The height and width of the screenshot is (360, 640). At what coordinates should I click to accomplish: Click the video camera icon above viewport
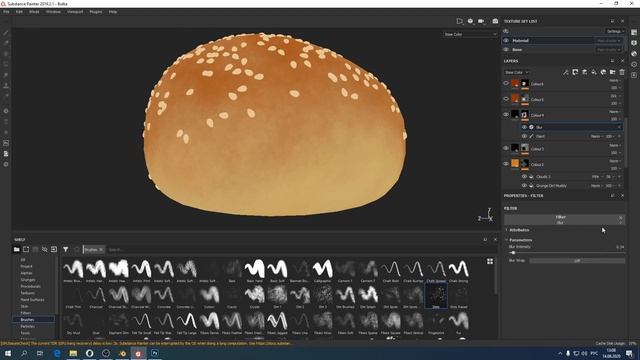pos(481,21)
